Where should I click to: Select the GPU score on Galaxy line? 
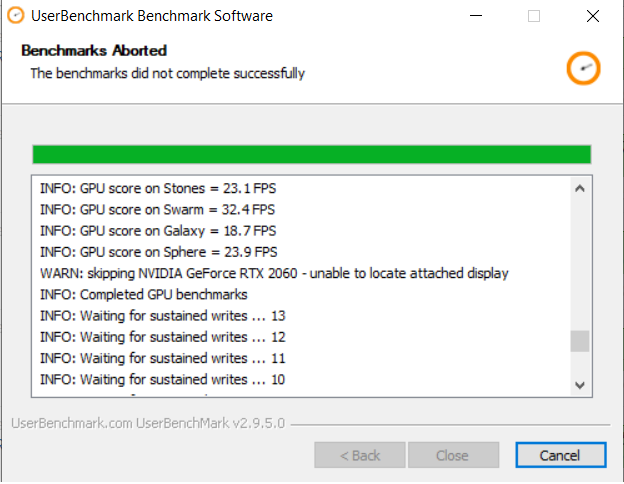158,231
